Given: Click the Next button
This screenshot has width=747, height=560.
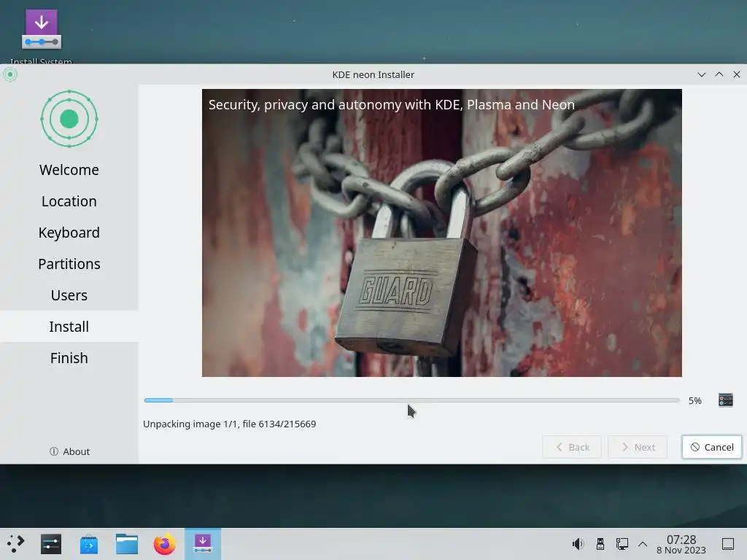Looking at the screenshot, I should (x=638, y=447).
